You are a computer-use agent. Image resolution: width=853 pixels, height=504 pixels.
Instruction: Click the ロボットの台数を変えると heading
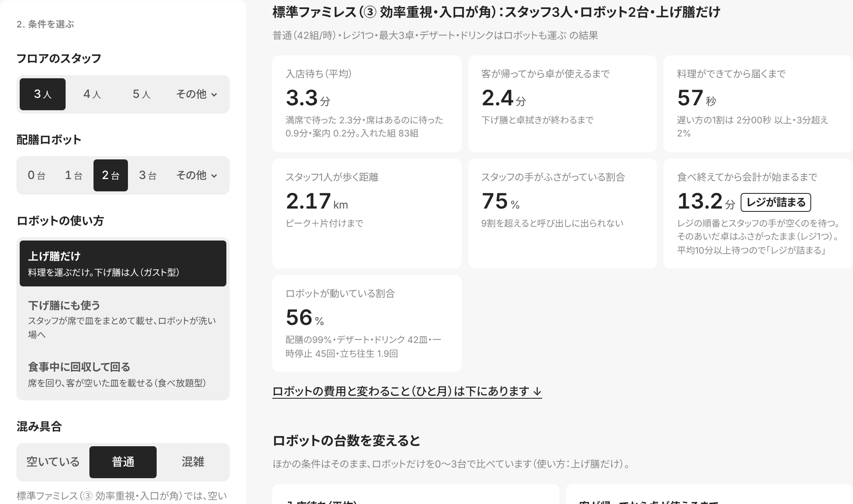coord(347,441)
